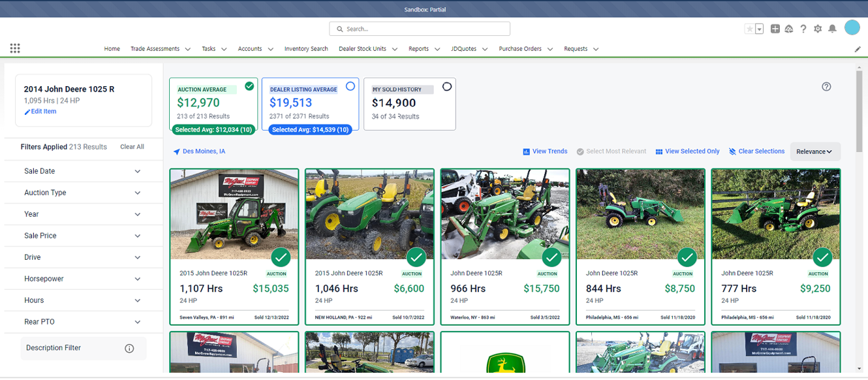Viewport: 868px width, 380px height.
Task: Expand the Drive filter
Action: pyautogui.click(x=83, y=257)
